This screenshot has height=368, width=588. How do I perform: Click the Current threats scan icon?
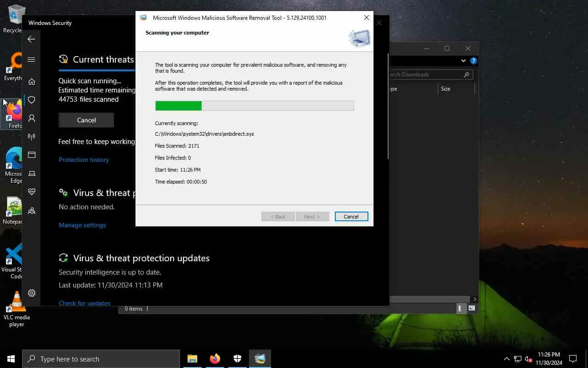click(63, 59)
